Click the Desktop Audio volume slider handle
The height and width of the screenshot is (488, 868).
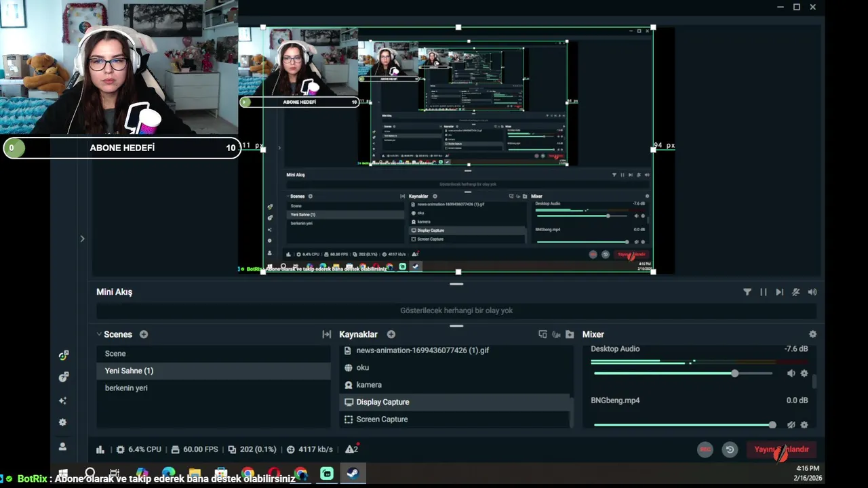(x=734, y=373)
